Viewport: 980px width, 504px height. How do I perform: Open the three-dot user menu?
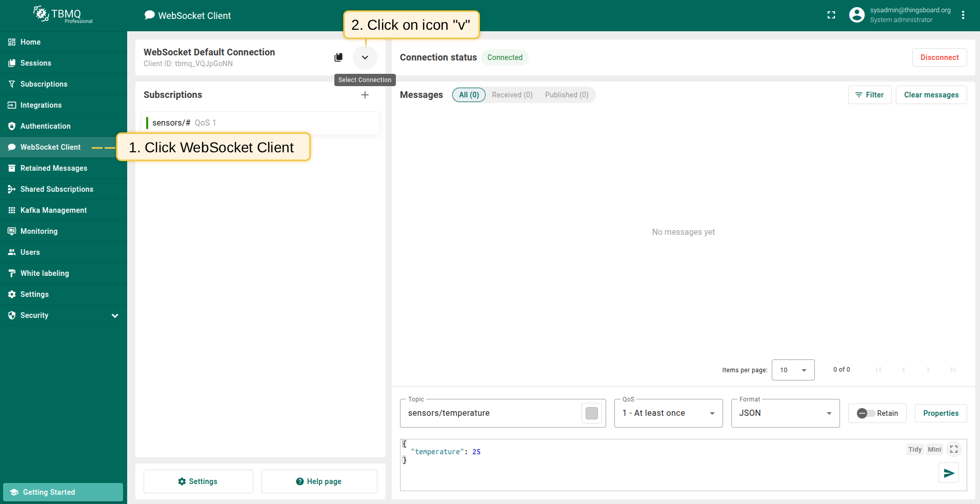tap(963, 15)
